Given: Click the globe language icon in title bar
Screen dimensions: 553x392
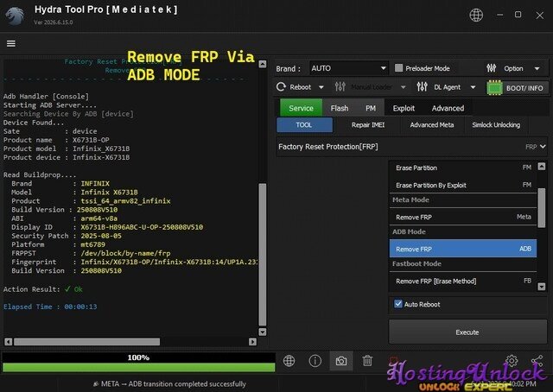Looking at the screenshot, I should point(476,15).
